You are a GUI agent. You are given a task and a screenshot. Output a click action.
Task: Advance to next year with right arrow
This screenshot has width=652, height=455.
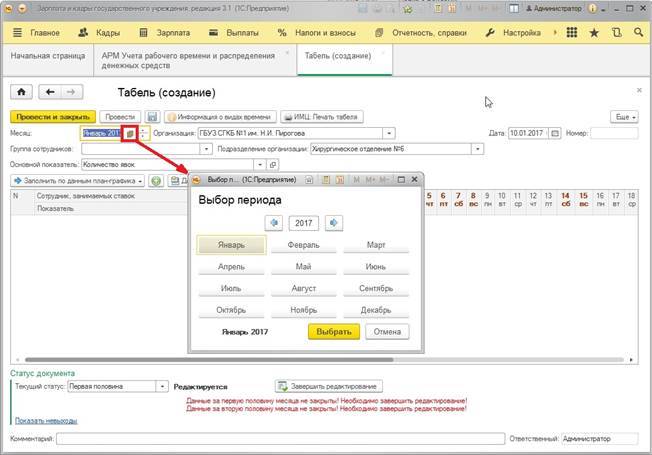(334, 223)
